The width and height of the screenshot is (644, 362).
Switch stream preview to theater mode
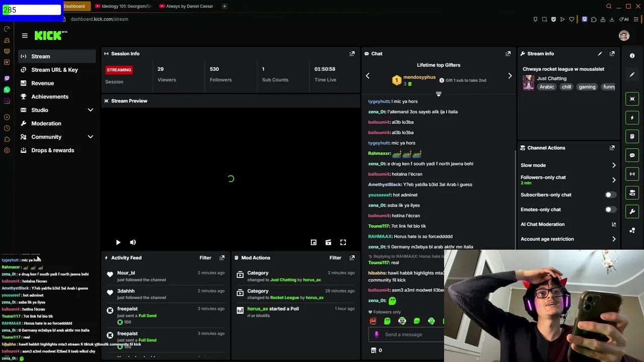[x=328, y=242]
